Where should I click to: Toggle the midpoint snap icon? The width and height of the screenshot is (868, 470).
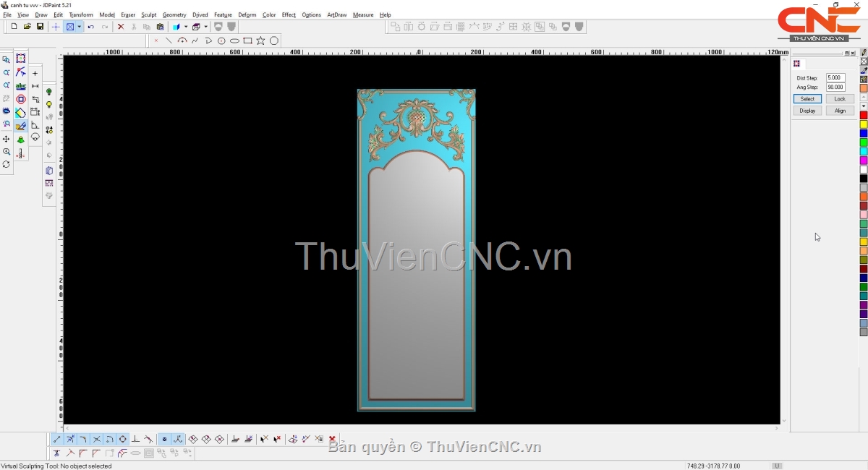[x=70, y=439]
